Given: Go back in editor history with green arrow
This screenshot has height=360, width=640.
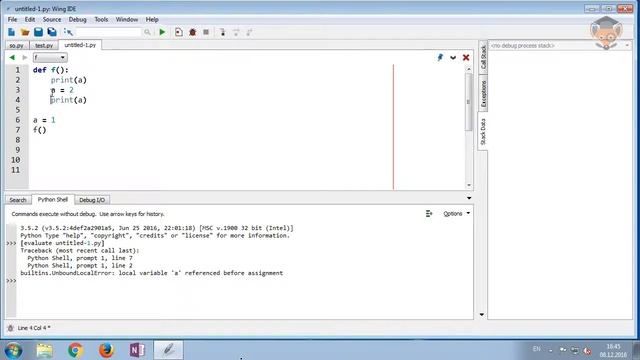Looking at the screenshot, I should coord(12,58).
